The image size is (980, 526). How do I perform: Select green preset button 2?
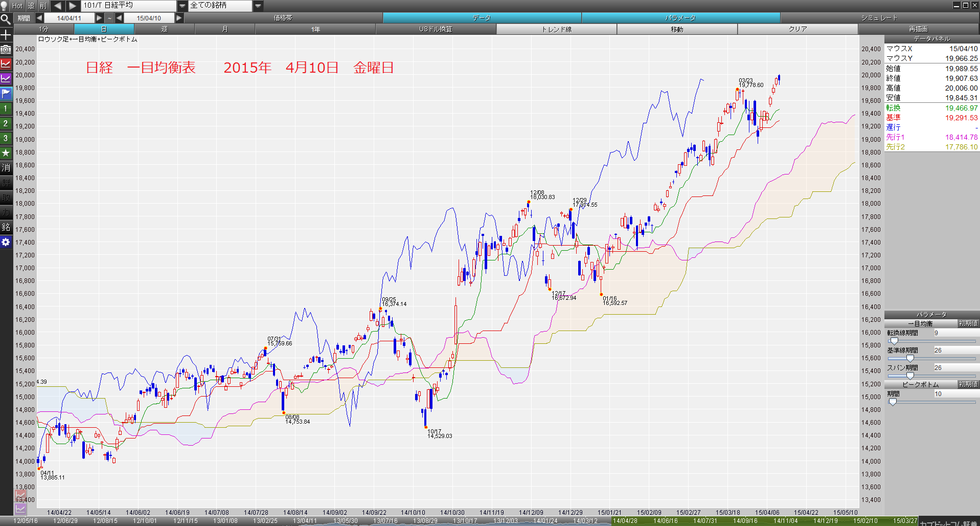(6, 123)
